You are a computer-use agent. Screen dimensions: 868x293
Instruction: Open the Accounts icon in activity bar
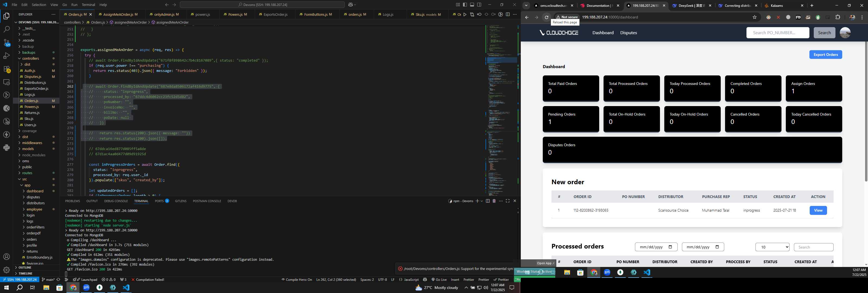click(x=7, y=257)
